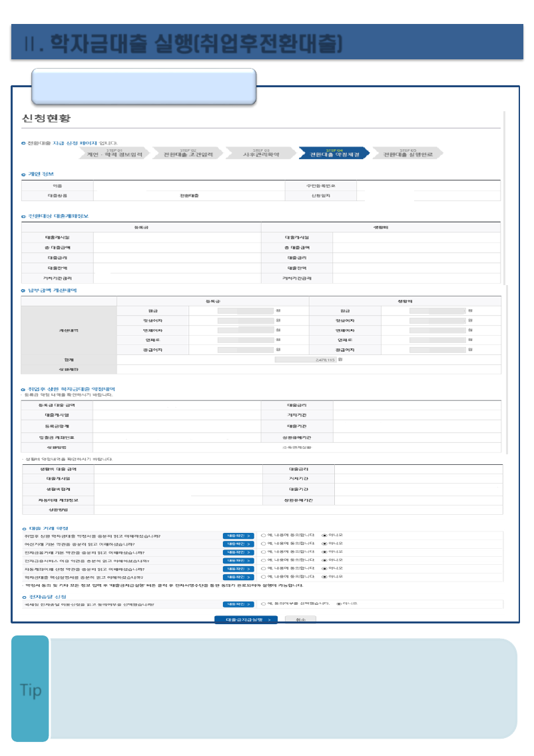This screenshot has width=534, height=756.
Task: Click 내용확인 for 전자금융거래 기본 약관 row
Action: 238,552
